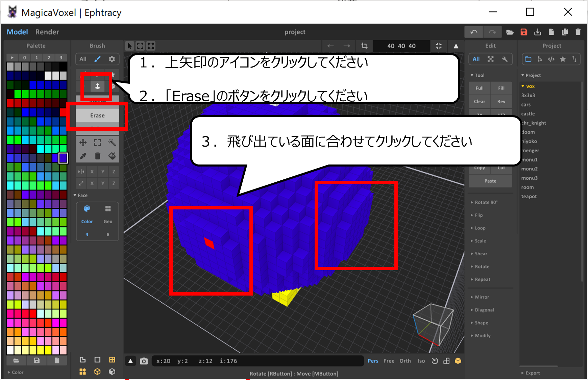Toggle the axis-lock X button in lower row
588x380 pixels.
(92, 183)
